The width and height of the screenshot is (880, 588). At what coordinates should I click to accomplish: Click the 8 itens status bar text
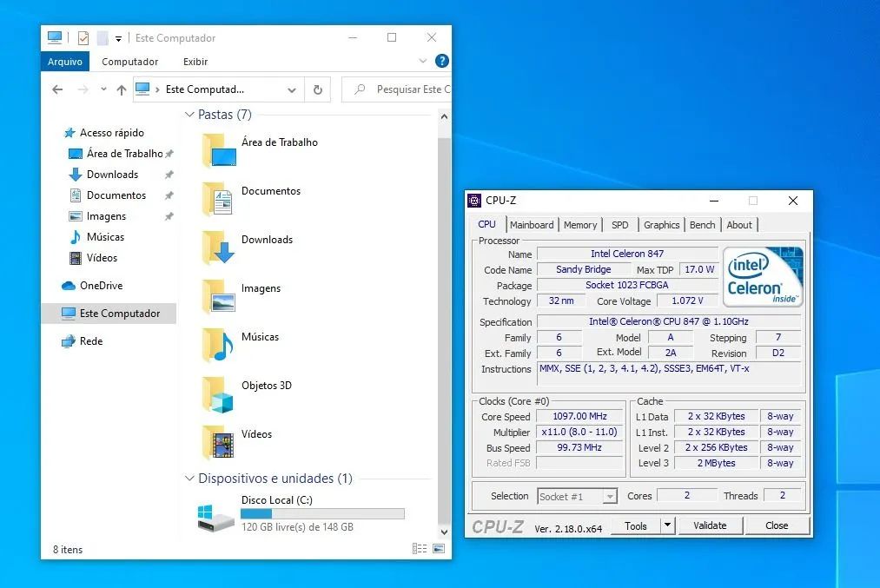(x=68, y=549)
